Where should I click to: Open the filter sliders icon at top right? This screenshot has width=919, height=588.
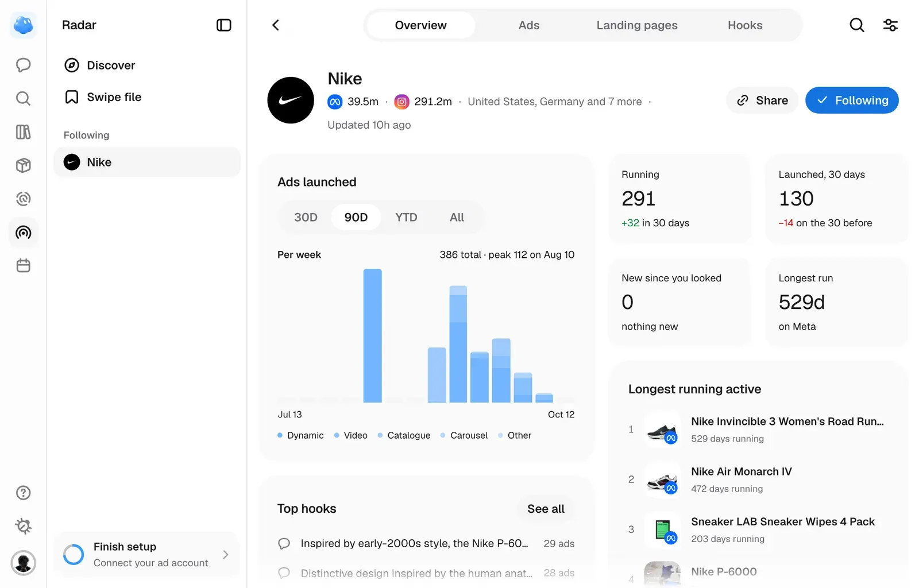(890, 25)
